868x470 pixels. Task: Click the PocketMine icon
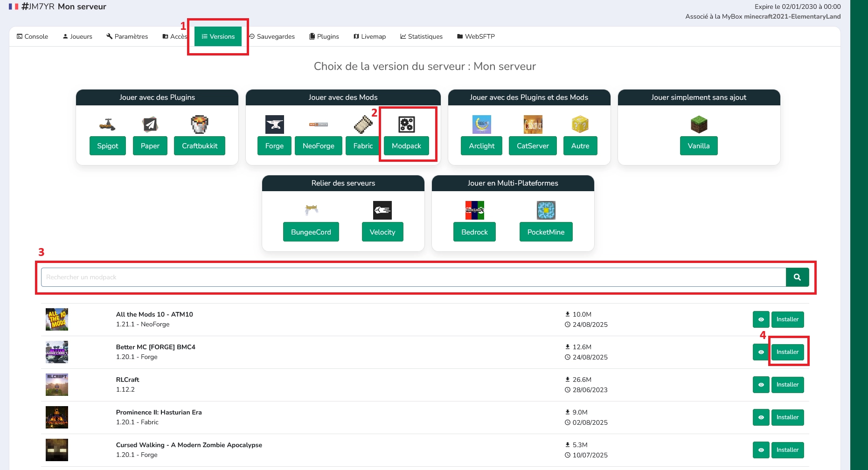pyautogui.click(x=546, y=210)
